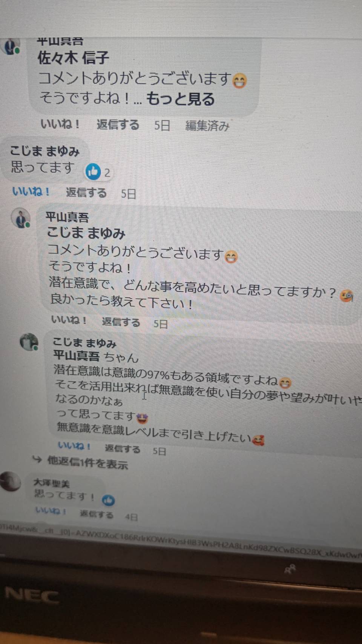This screenshot has width=362, height=644.
Task: Show the hidden reply via 他返信1件を表示
Action: click(87, 462)
